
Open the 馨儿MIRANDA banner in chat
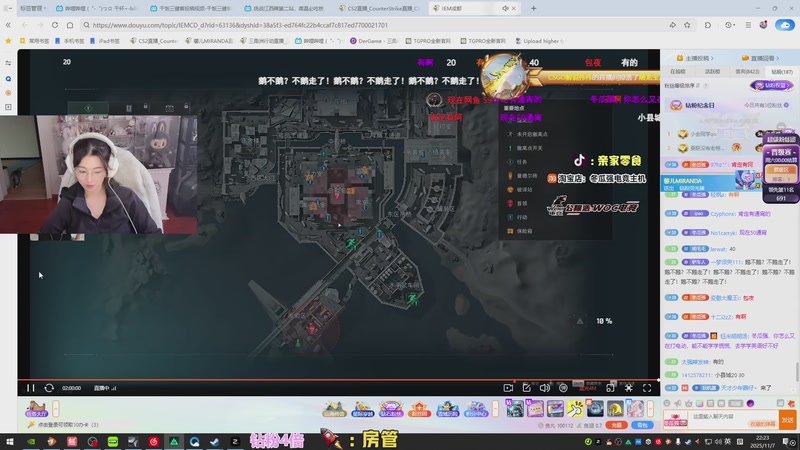pos(712,183)
